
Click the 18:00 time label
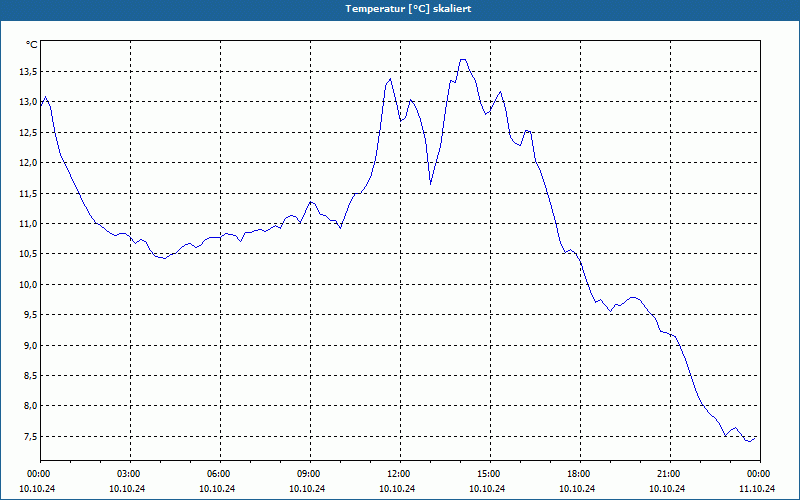[x=578, y=474]
